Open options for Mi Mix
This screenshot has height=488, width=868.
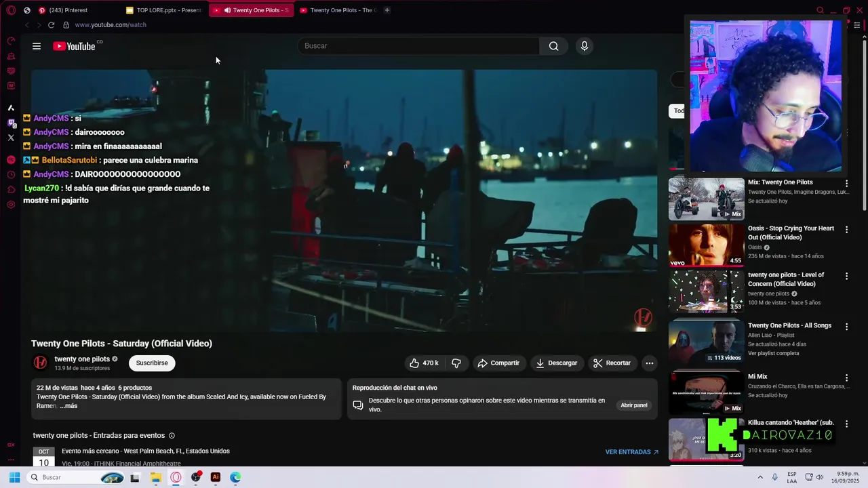click(x=846, y=378)
